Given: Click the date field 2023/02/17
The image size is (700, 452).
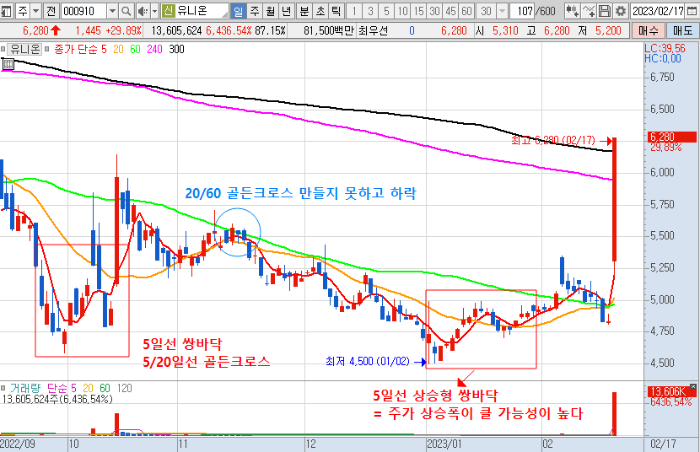Looking at the screenshot, I should pos(658,11).
